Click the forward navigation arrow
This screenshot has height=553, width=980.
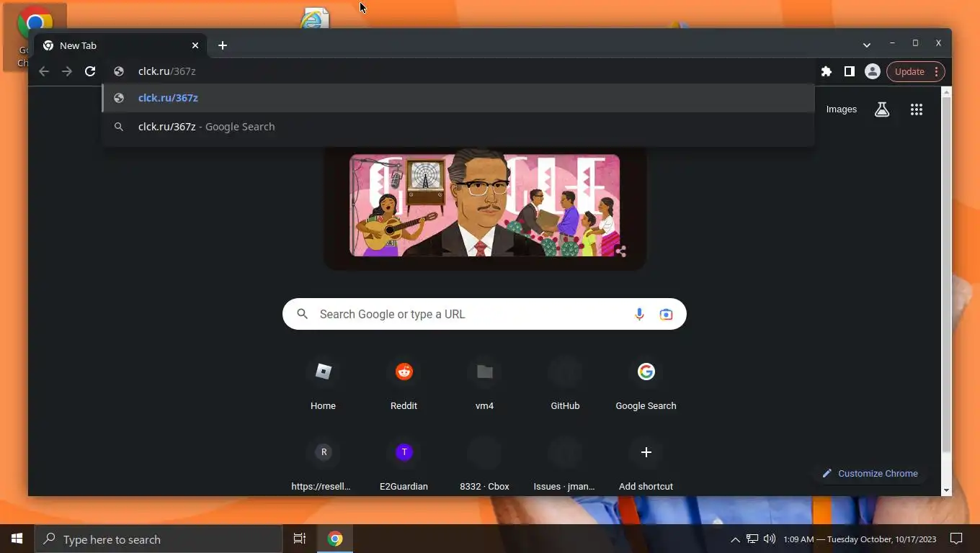click(67, 71)
